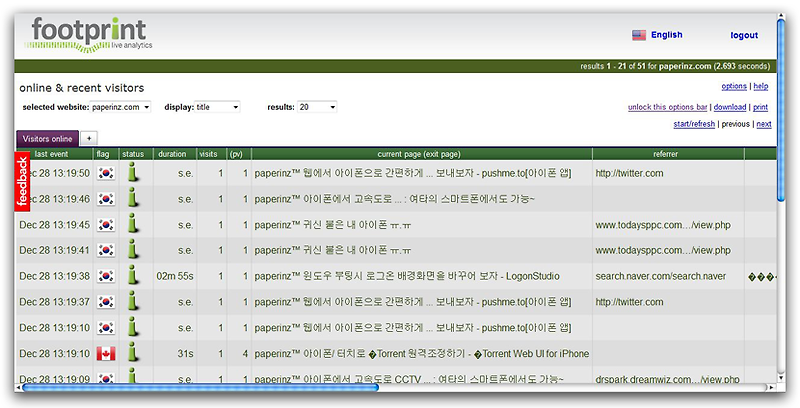800x408 pixels.
Task: Click the 02m 55s duration cell
Action: (175, 276)
